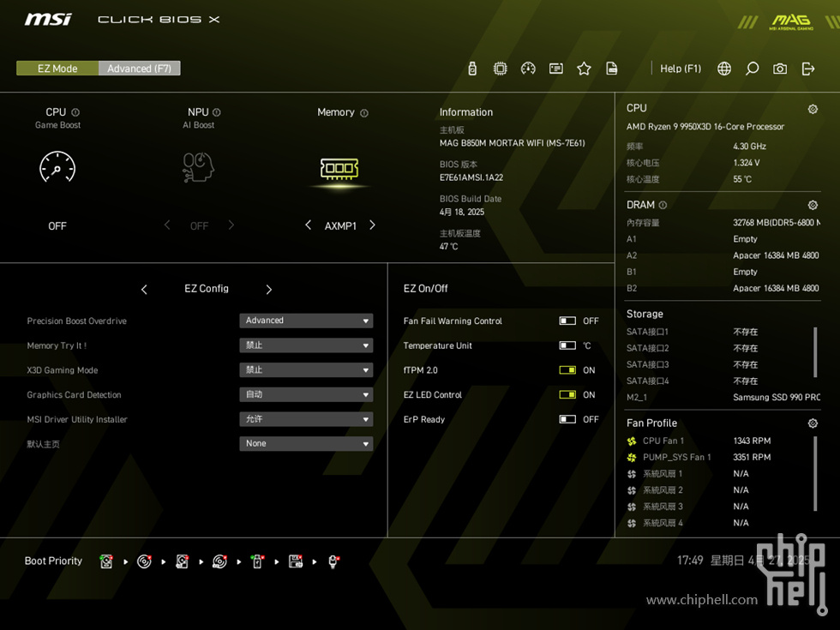Toggle Fan Fail Warning Control switch
Image resolution: width=840 pixels, height=630 pixels.
point(567,321)
